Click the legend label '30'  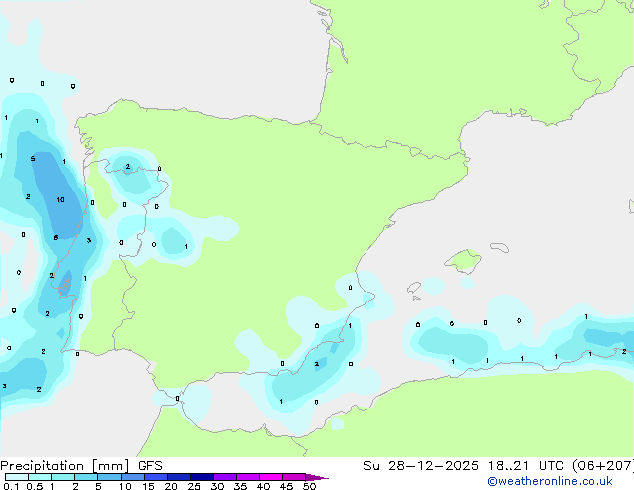[217, 486]
